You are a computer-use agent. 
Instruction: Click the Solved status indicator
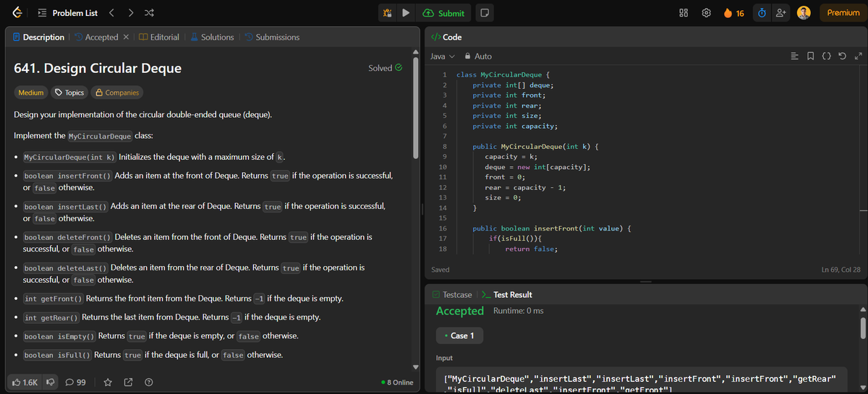click(385, 68)
